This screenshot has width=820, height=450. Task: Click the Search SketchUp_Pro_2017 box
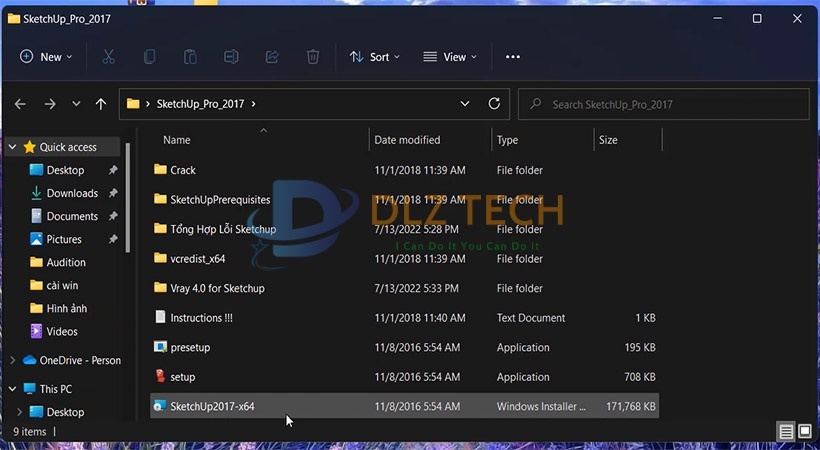pos(664,104)
